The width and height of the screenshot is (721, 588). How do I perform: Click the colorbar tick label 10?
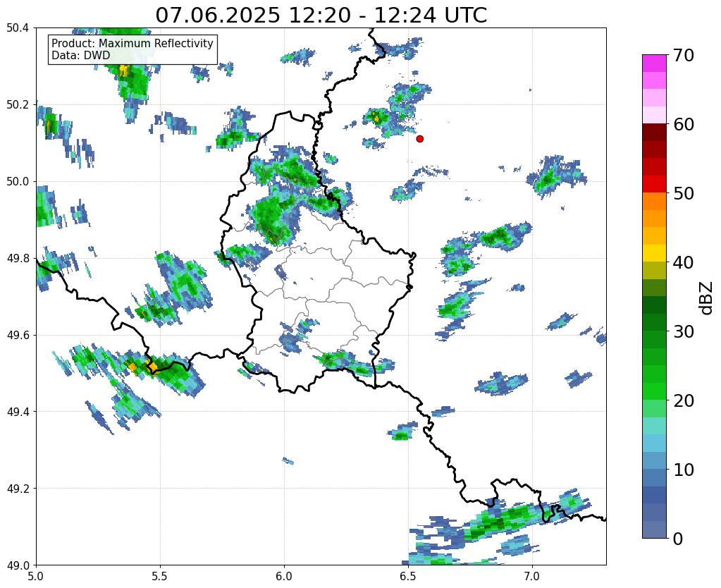(x=683, y=470)
